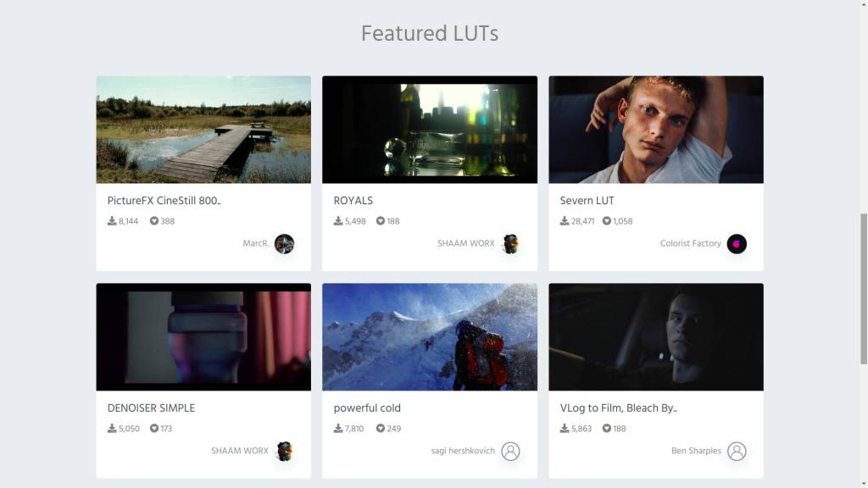Image resolution: width=868 pixels, height=488 pixels.
Task: Click author name SHAAM WORX on DENOISER SIMPLE card
Action: tap(240, 451)
